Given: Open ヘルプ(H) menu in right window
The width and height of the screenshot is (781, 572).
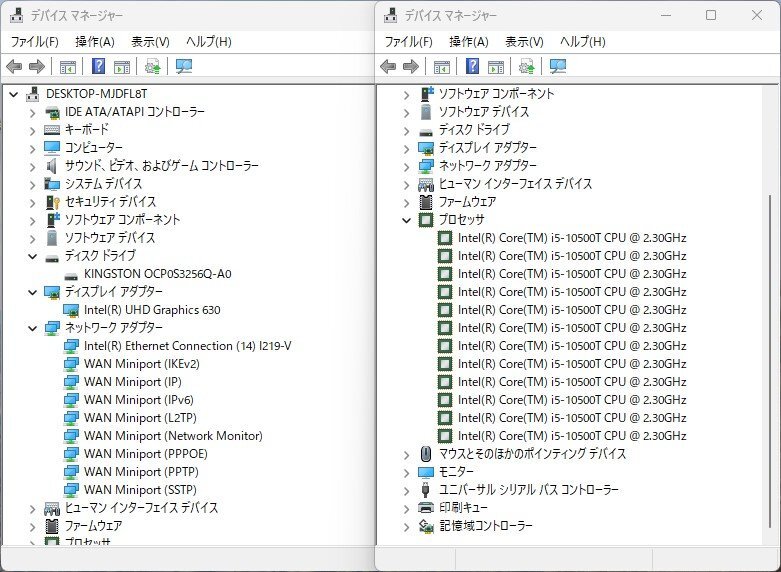Looking at the screenshot, I should 583,42.
